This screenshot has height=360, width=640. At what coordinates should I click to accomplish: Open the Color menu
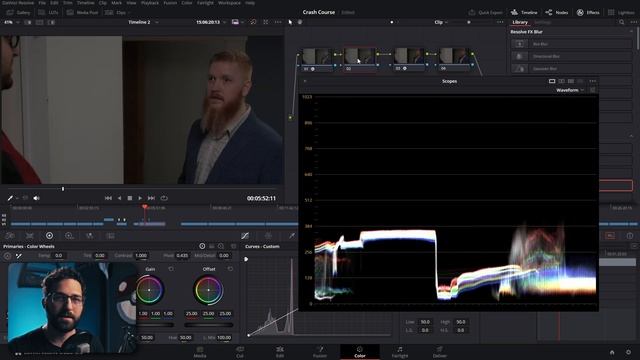[x=187, y=3]
